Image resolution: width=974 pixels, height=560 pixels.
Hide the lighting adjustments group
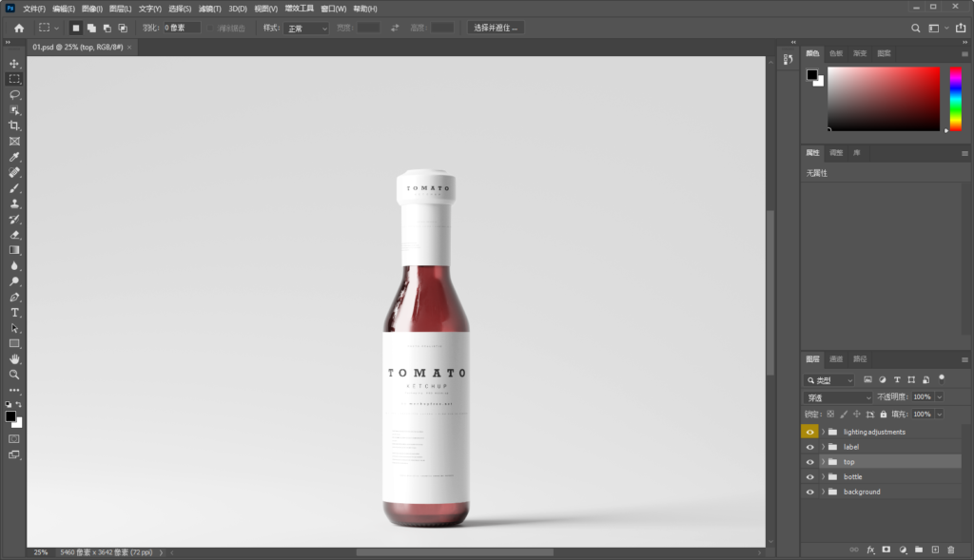(x=810, y=432)
